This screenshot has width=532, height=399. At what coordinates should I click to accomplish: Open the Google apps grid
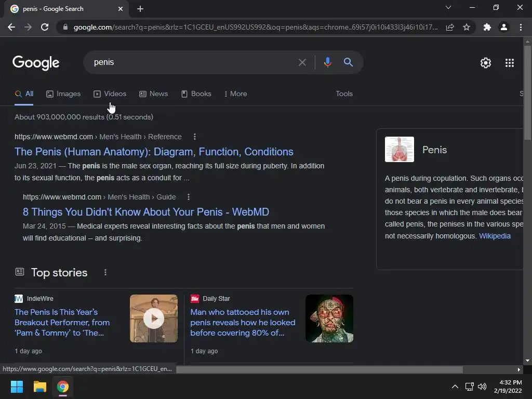pyautogui.click(x=510, y=63)
